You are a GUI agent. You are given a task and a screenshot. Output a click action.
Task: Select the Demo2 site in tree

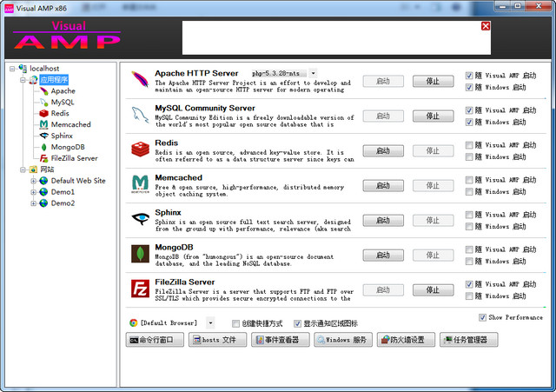[63, 203]
